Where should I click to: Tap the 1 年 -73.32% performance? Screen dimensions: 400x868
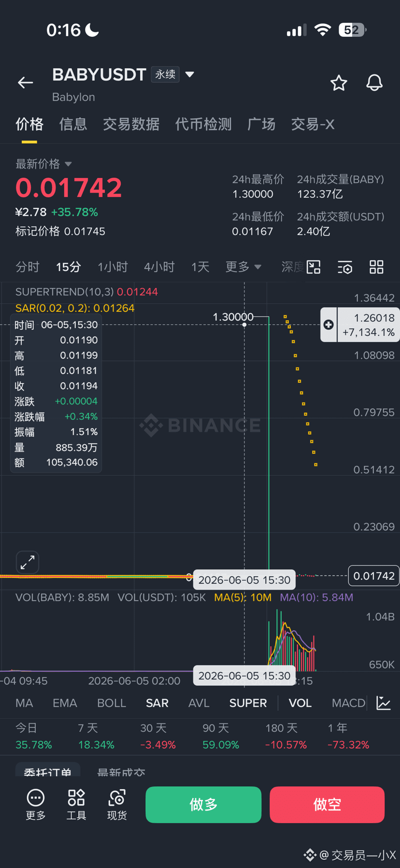click(x=348, y=737)
